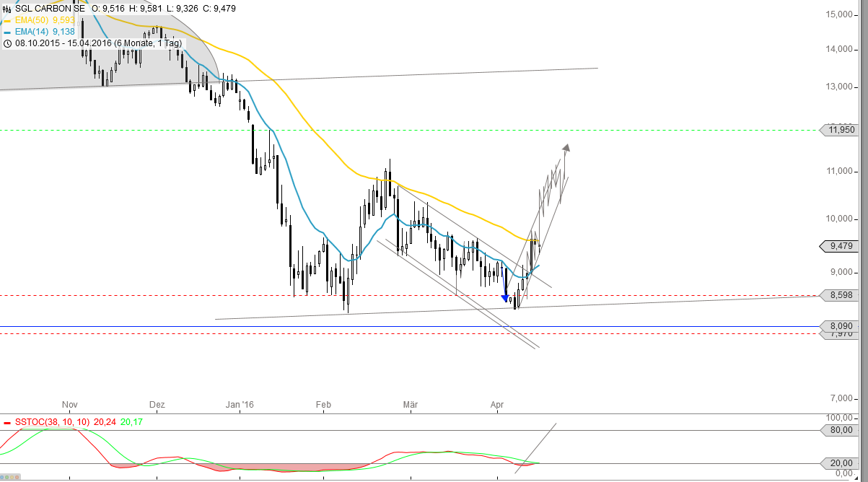Click the blue EMA(14) legend marker
Screen dimensions: 868x482
click(x=6, y=32)
